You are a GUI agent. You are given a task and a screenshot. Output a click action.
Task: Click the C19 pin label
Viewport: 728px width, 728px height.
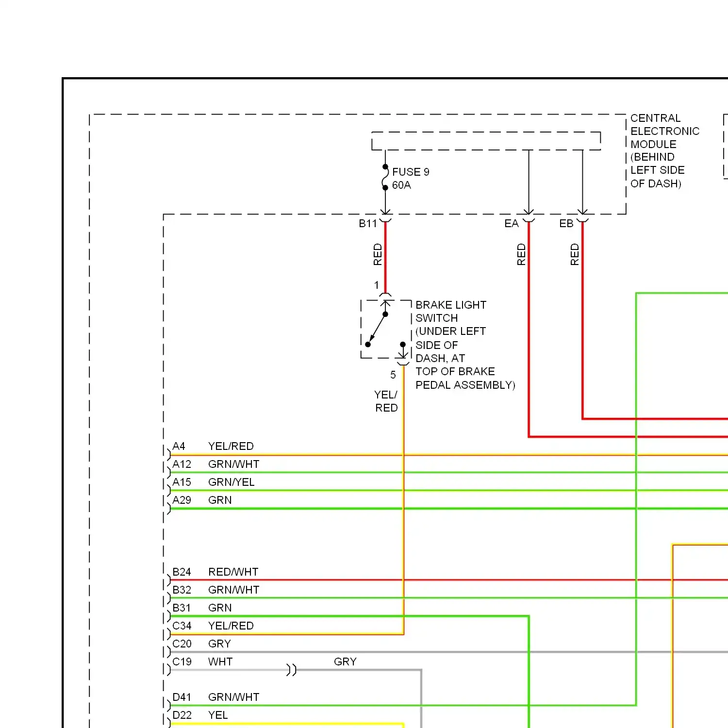182,662
